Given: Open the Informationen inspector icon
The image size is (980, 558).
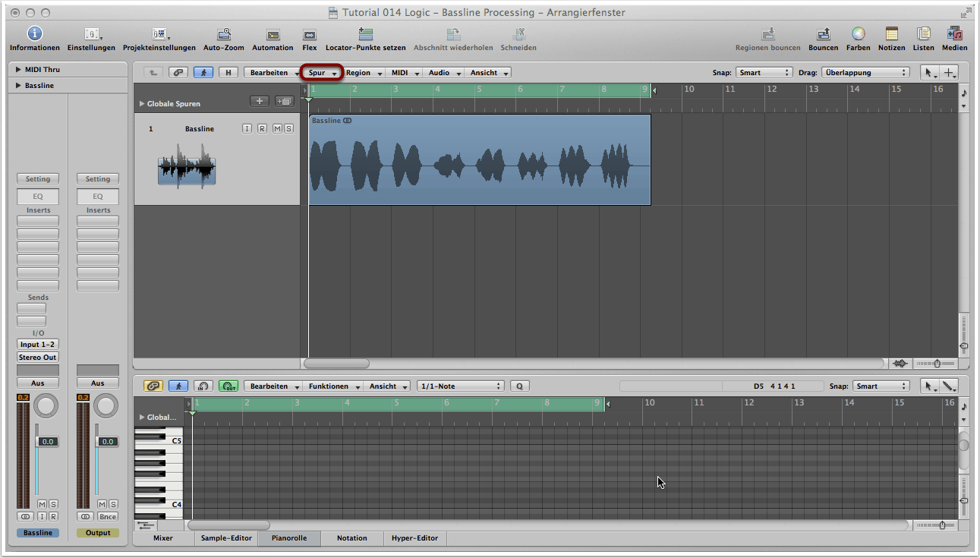Looking at the screenshot, I should (35, 34).
